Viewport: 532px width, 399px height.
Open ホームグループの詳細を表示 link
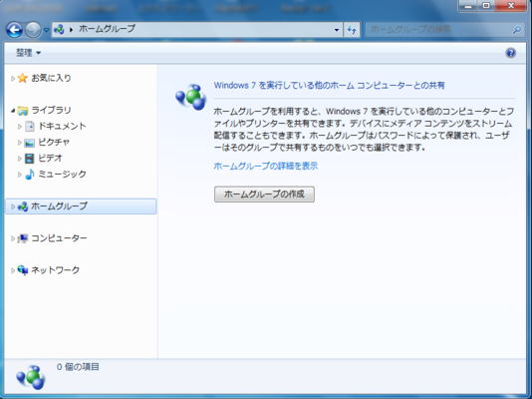(266, 166)
